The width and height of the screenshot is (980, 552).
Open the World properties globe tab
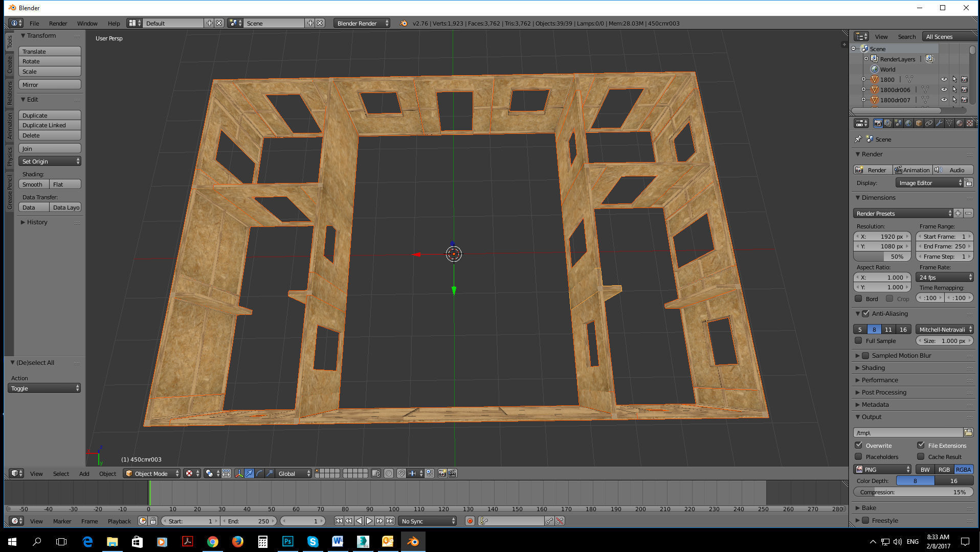click(x=908, y=123)
